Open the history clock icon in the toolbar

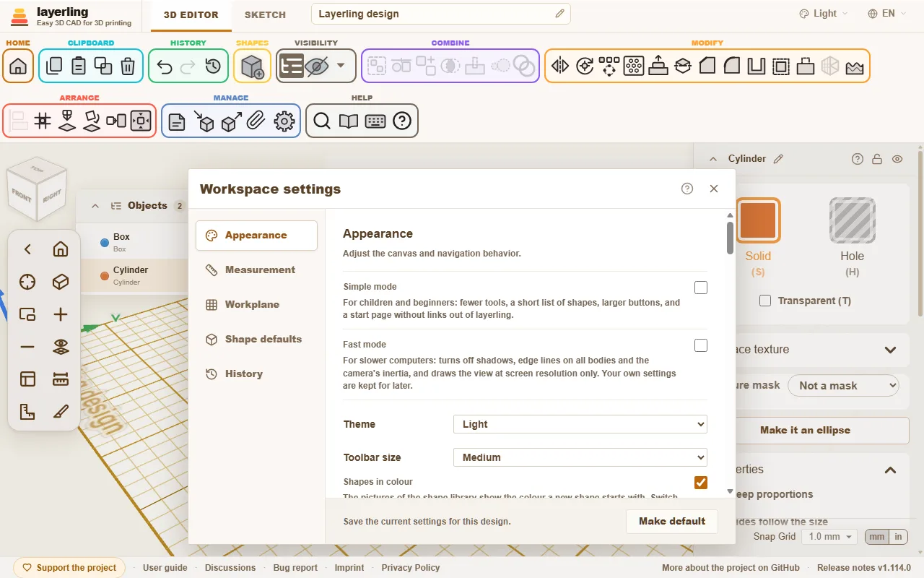click(x=213, y=66)
